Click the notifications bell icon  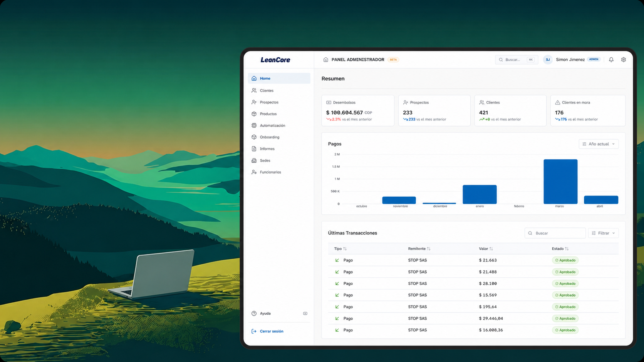pyautogui.click(x=611, y=60)
